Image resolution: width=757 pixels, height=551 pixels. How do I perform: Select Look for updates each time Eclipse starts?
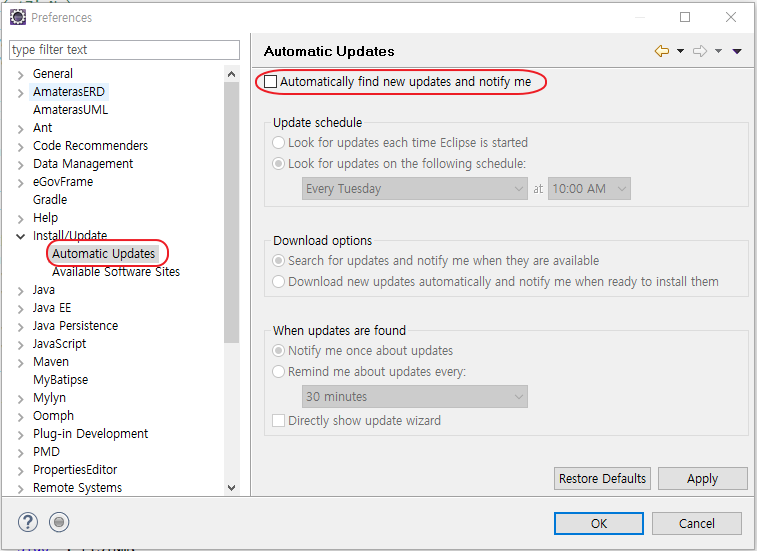(x=279, y=143)
